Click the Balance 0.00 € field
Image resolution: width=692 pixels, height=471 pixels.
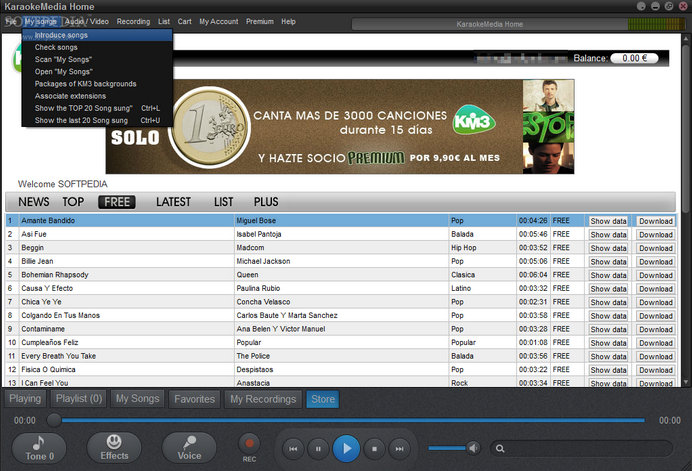635,58
